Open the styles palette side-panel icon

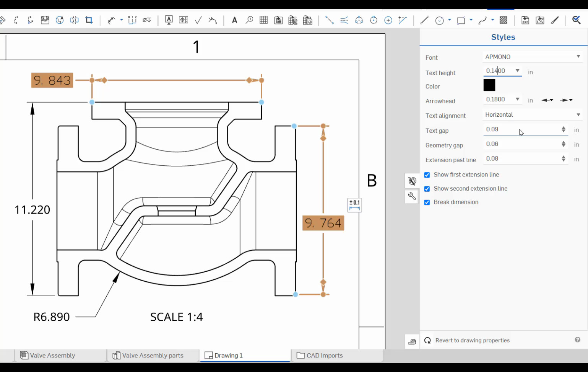(x=412, y=181)
